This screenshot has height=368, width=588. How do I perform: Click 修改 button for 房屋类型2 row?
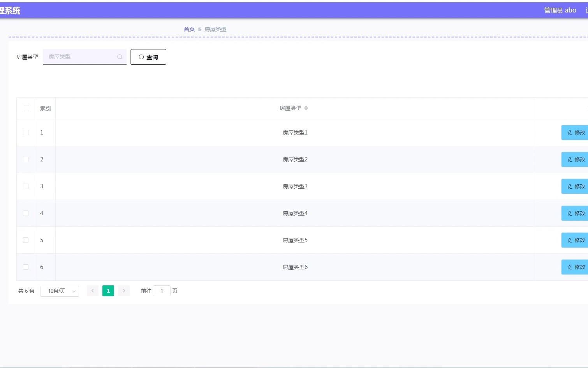click(x=575, y=159)
